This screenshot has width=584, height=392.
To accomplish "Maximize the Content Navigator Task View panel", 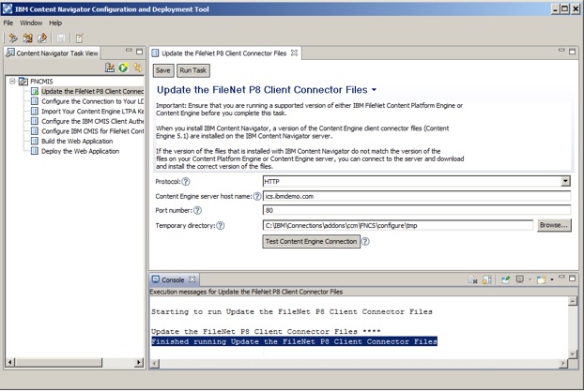I will click(139, 52).
